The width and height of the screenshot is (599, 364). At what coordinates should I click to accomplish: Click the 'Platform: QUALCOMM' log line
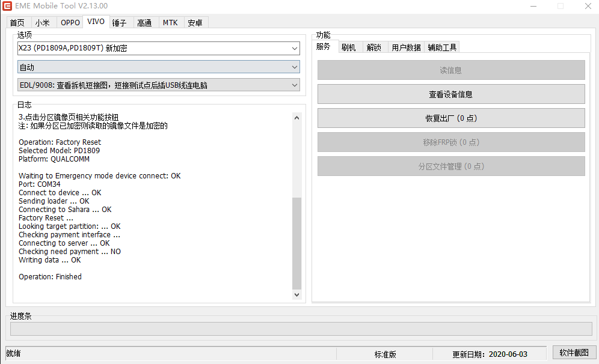click(x=54, y=159)
